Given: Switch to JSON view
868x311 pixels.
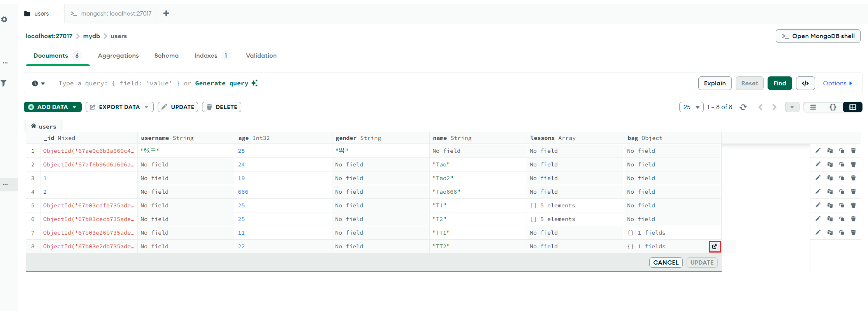Looking at the screenshot, I should pos(833,107).
